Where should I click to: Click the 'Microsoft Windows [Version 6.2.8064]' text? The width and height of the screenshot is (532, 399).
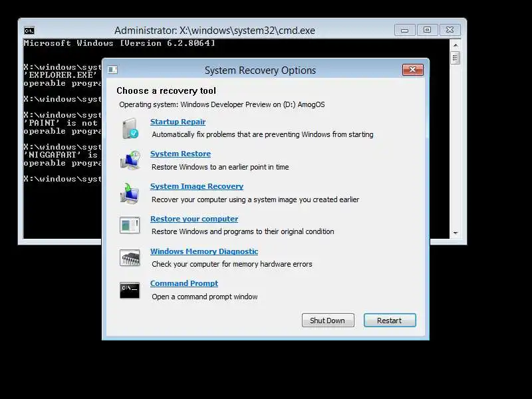119,43
